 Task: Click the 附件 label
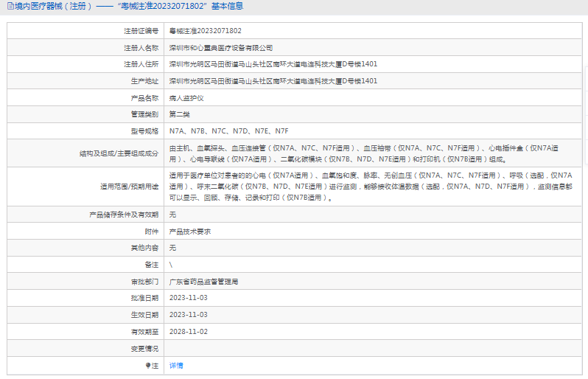152,232
